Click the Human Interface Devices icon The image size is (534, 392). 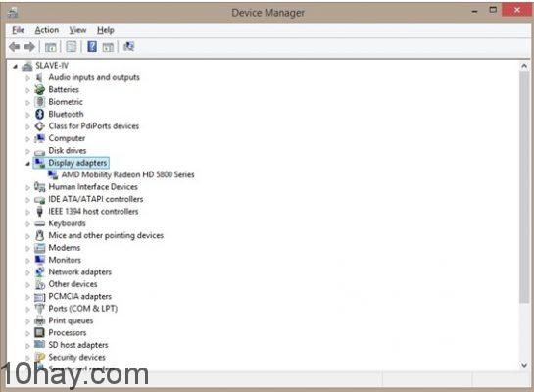point(39,187)
